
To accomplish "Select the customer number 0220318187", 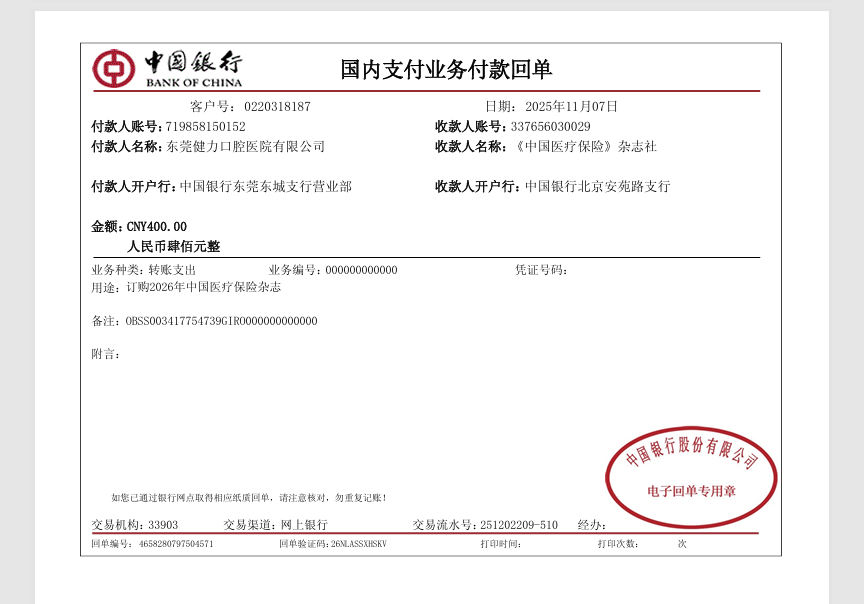I will pyautogui.click(x=277, y=107).
